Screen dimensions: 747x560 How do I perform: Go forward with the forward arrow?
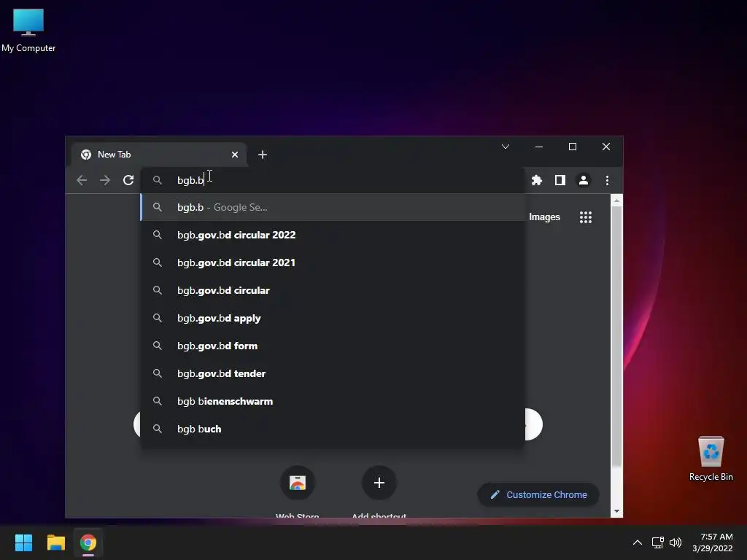click(105, 181)
